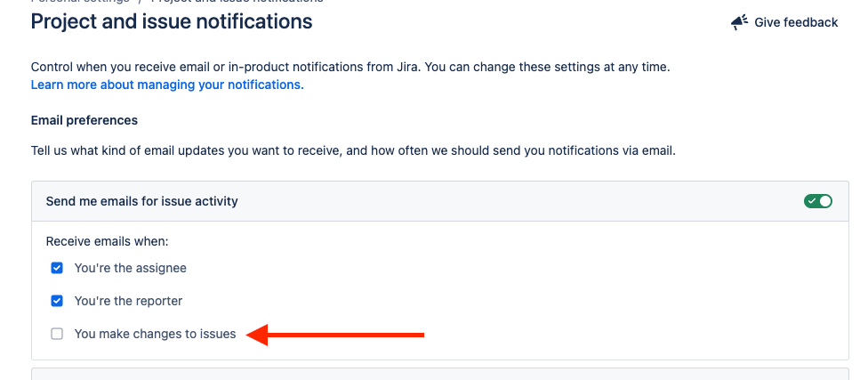The image size is (868, 380).
Task: Select the Project and issue notifications breadcrumb
Action: tap(237, 2)
